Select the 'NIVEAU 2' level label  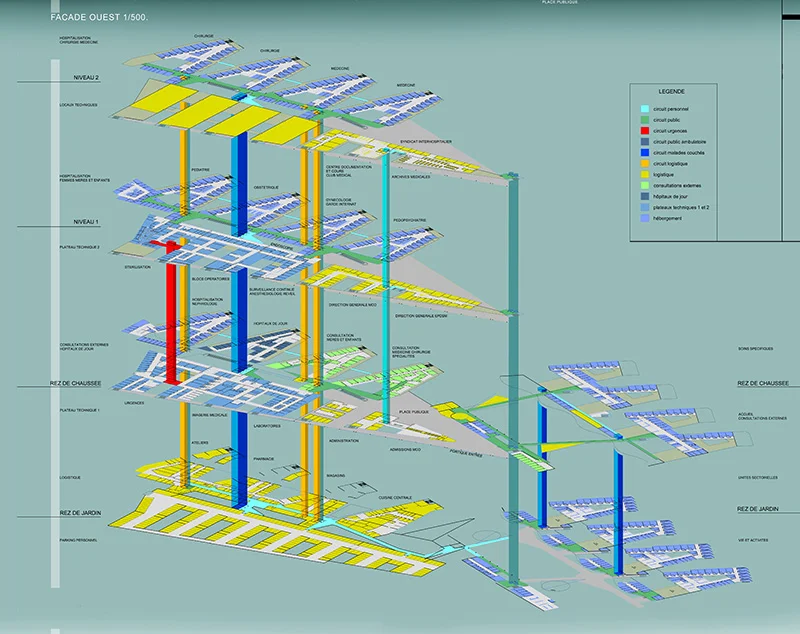[86, 78]
